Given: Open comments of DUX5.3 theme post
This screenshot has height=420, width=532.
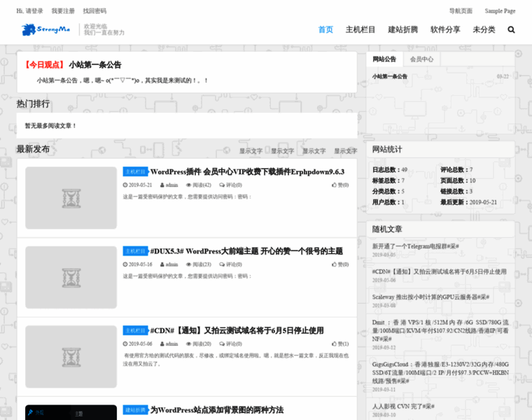Looking at the screenshot, I should coord(230,265).
